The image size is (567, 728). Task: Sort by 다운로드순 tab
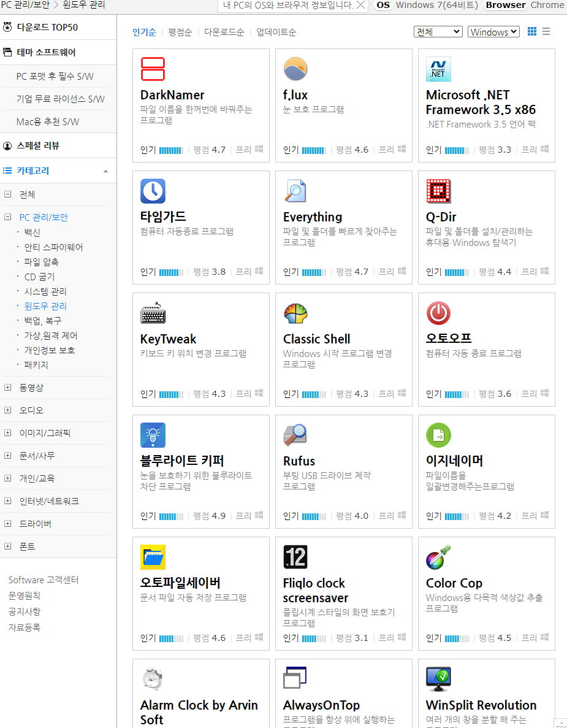[x=224, y=32]
